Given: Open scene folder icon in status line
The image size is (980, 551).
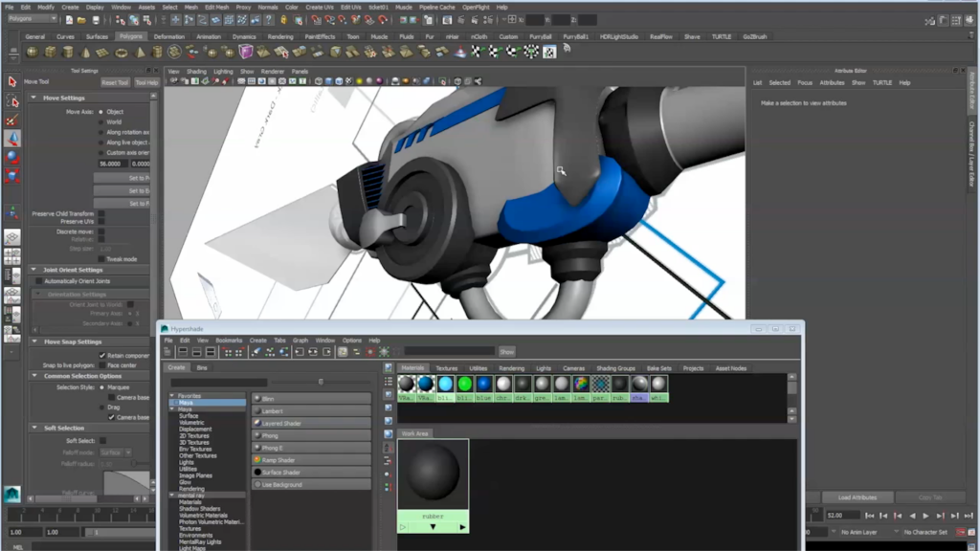Looking at the screenshot, I should coord(81,20).
